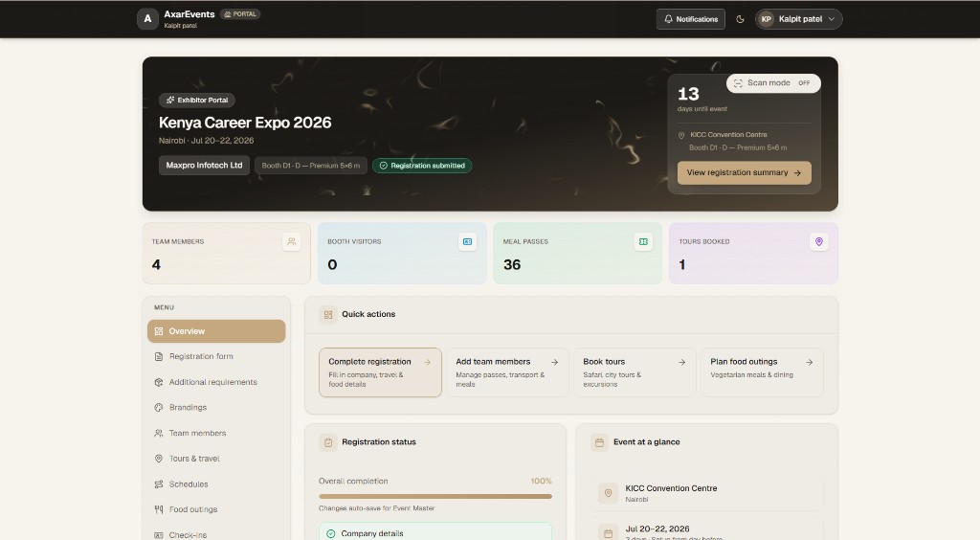980x540 pixels.
Task: Click the KP avatar circle
Action: click(x=766, y=19)
